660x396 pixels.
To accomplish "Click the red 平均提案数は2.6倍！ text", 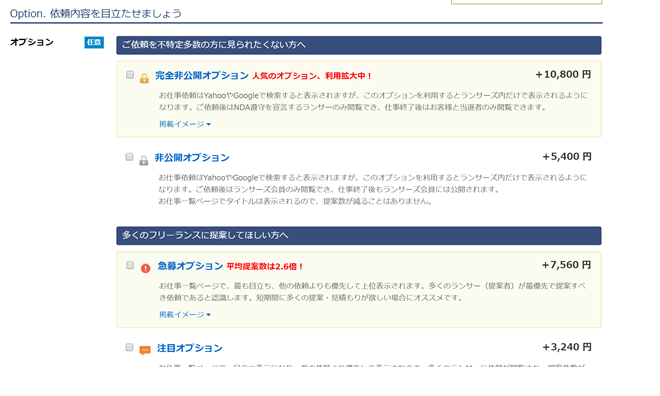I will point(265,266).
